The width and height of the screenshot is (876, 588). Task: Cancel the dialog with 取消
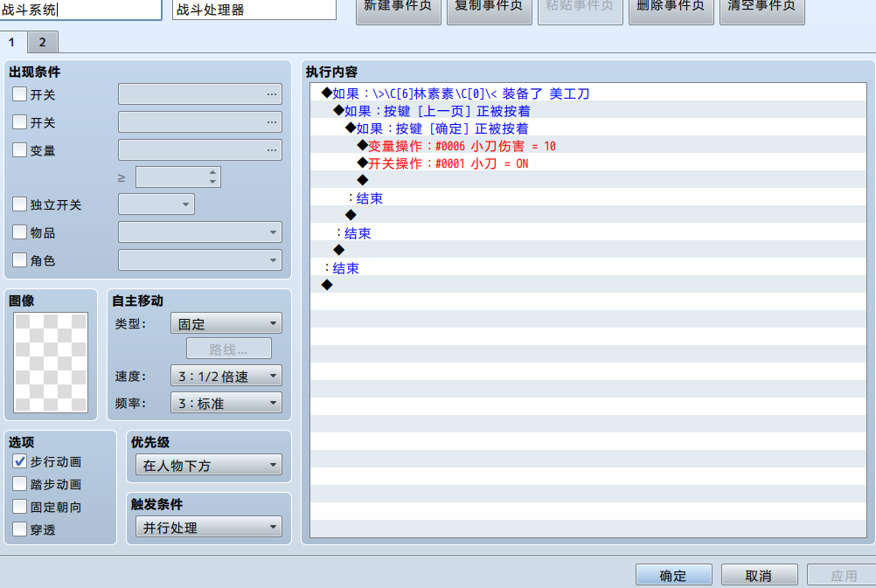[x=759, y=575]
